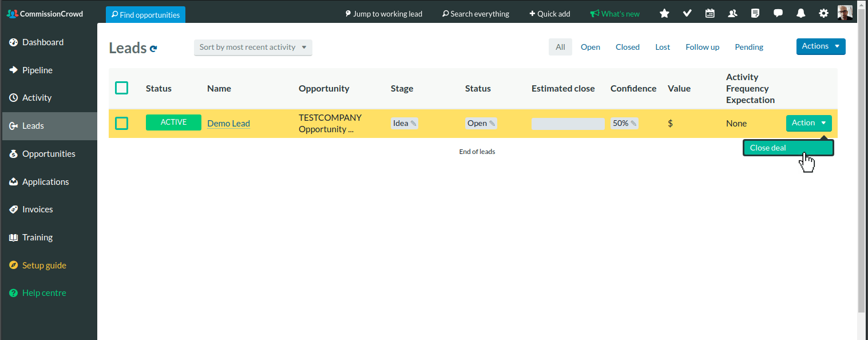The height and width of the screenshot is (340, 868).
Task: Refresh leads with the reload icon
Action: [x=153, y=49]
